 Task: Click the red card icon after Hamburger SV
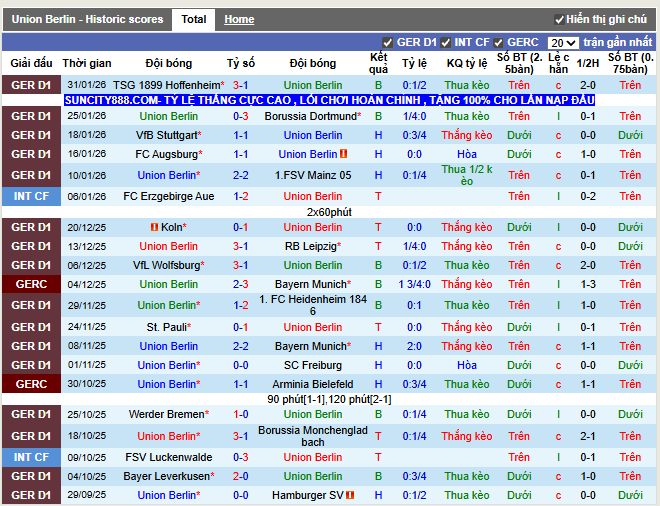(349, 496)
